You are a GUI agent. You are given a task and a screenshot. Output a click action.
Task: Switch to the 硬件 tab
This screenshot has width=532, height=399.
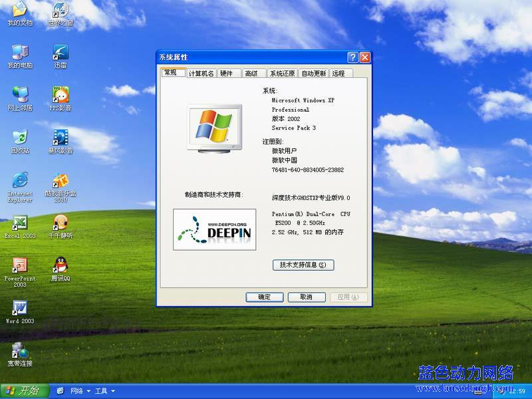(x=227, y=73)
